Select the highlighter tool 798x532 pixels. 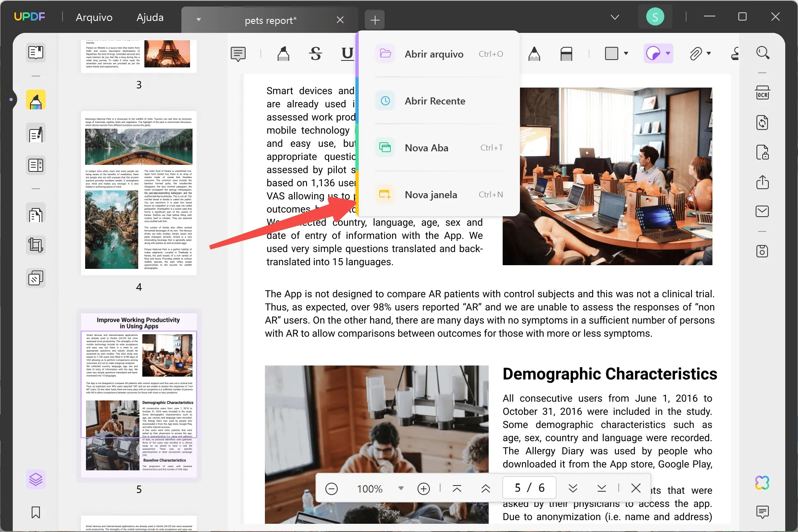click(x=283, y=53)
